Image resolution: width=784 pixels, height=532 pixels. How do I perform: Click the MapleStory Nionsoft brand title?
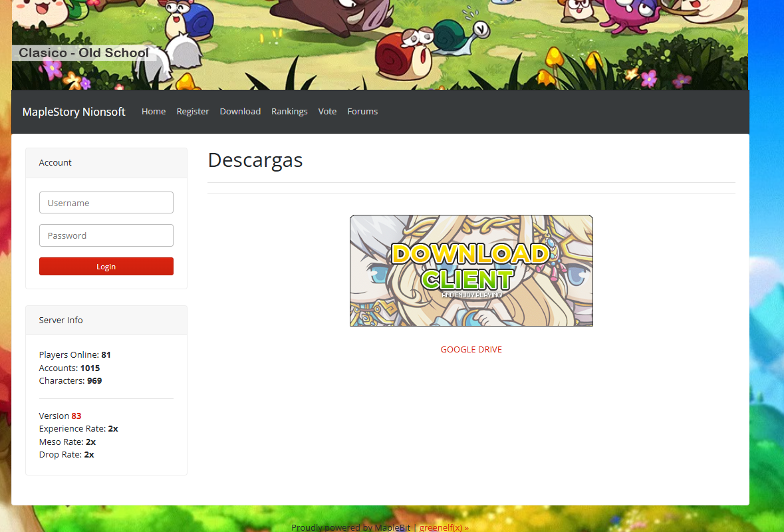74,112
